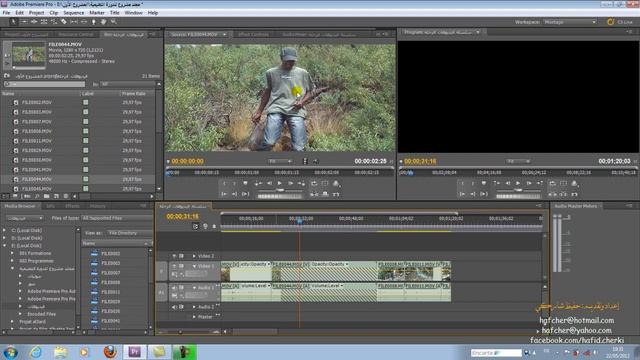Select the Ripple Edit tool
The width and height of the screenshot is (640, 360).
coord(34,22)
